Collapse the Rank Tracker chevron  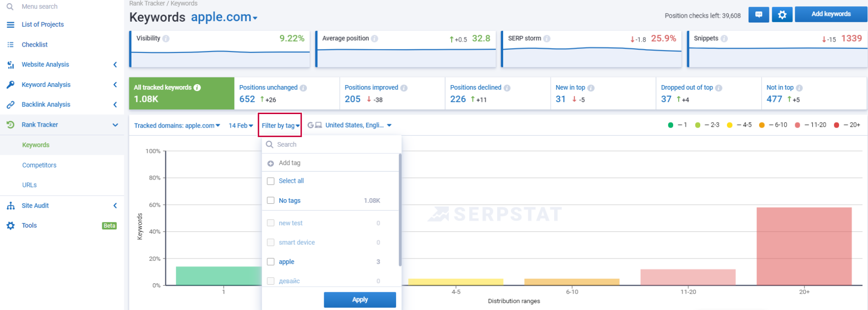pyautogui.click(x=115, y=125)
